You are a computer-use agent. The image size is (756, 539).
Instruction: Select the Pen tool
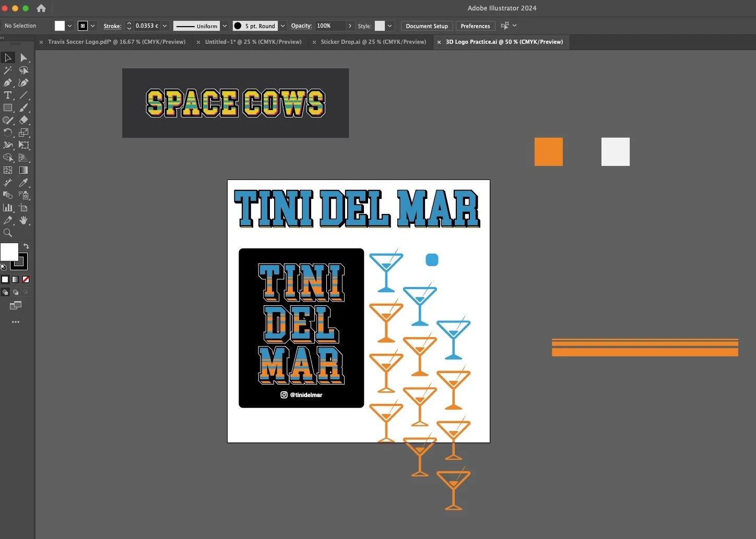(8, 83)
